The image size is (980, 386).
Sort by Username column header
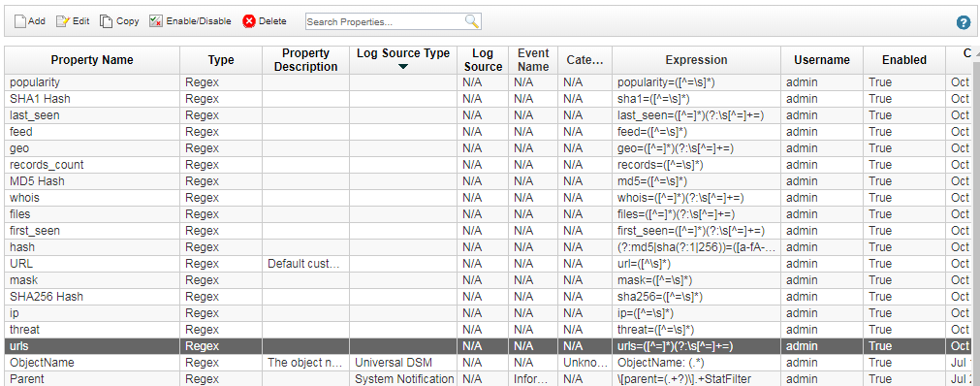click(x=822, y=60)
